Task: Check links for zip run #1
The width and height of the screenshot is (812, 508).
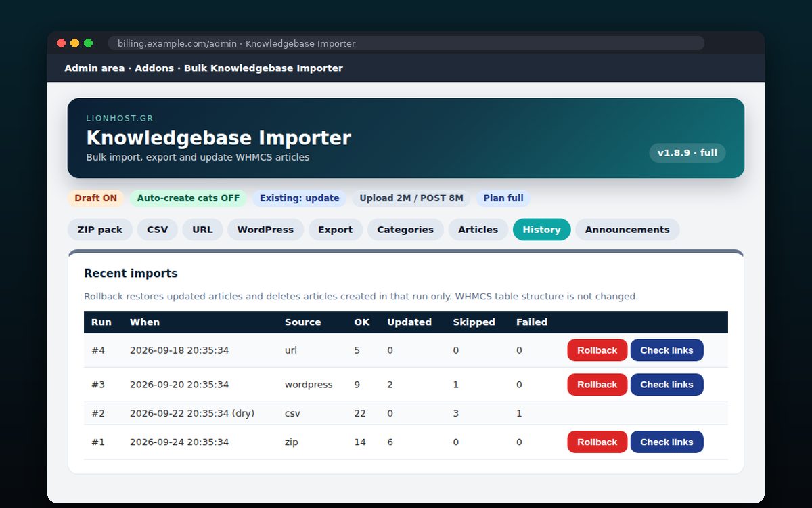Action: tap(667, 442)
